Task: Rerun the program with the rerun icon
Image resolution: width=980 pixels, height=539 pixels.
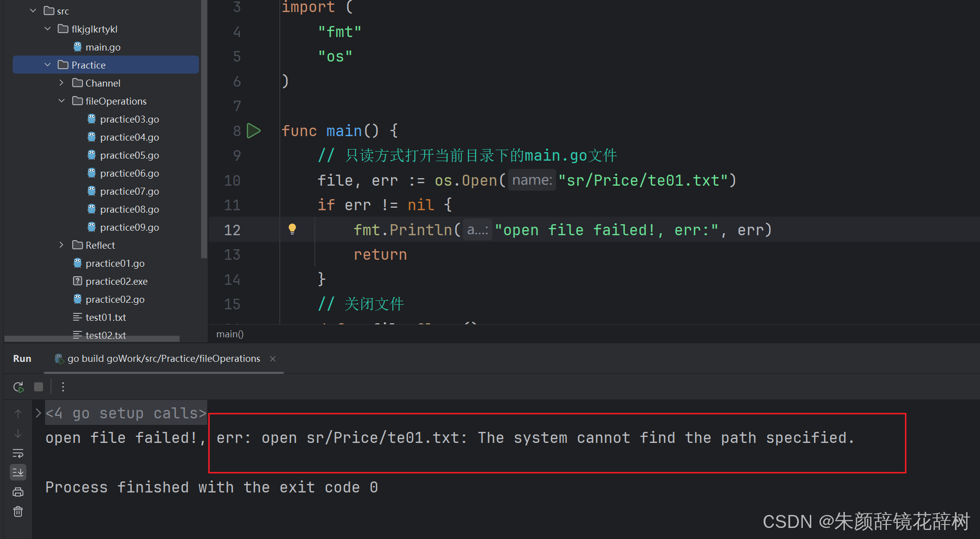Action: tap(19, 387)
